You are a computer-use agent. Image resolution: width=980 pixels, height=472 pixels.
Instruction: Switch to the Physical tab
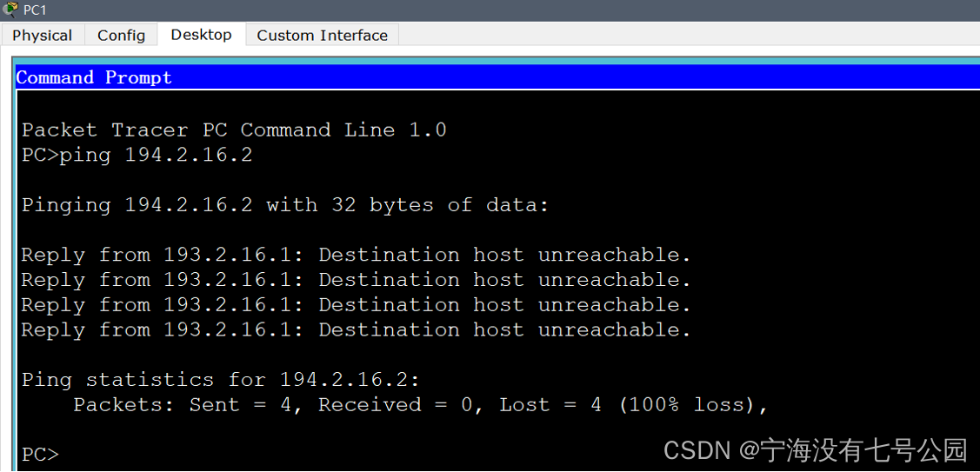42,36
